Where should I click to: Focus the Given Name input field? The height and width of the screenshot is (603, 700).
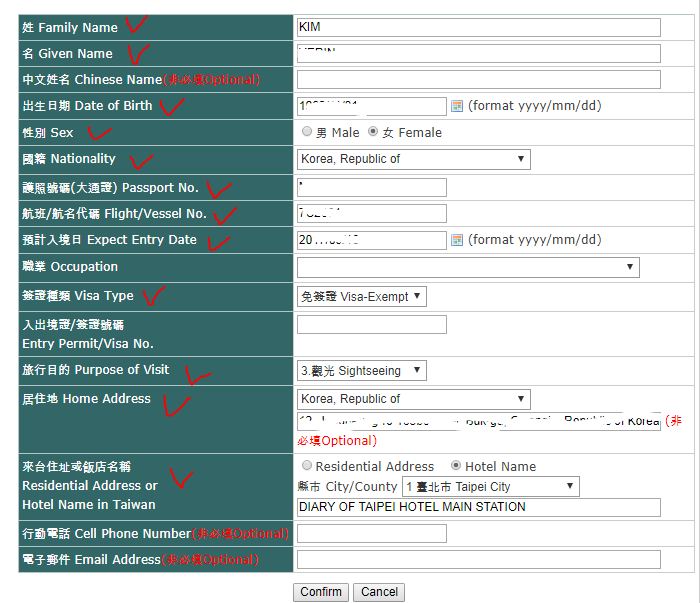[x=479, y=54]
